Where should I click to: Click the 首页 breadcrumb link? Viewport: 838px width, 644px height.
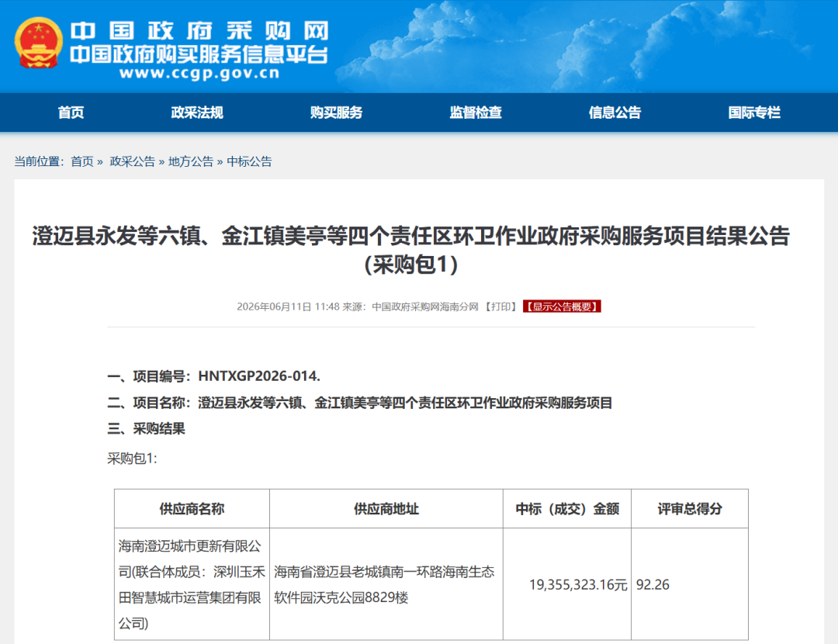tap(82, 161)
